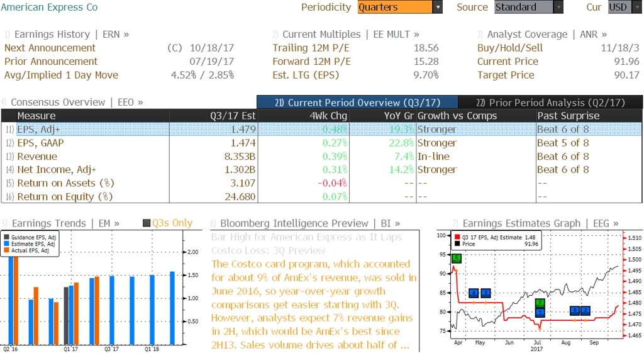Switch to Current Period Overview (Q3/17) tab

click(357, 103)
